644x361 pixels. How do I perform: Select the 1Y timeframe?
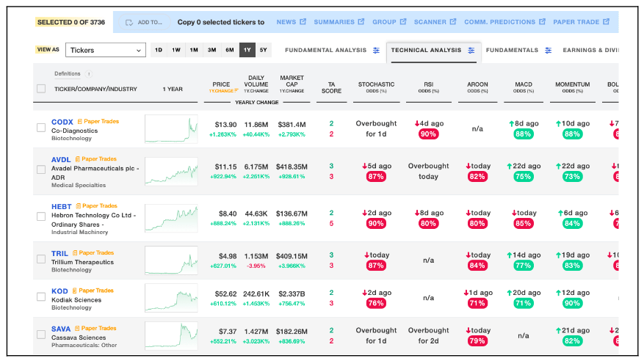247,50
